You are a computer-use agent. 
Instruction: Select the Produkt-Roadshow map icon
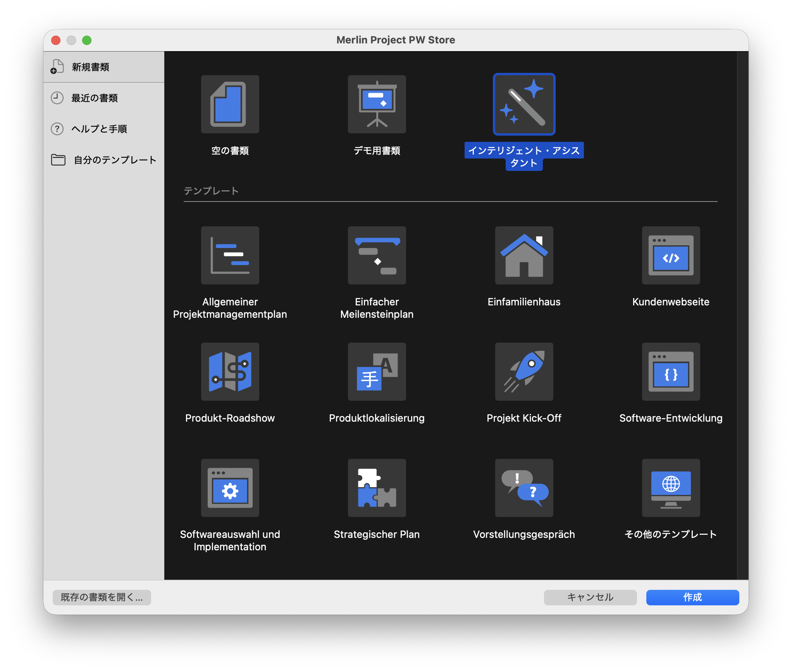230,372
